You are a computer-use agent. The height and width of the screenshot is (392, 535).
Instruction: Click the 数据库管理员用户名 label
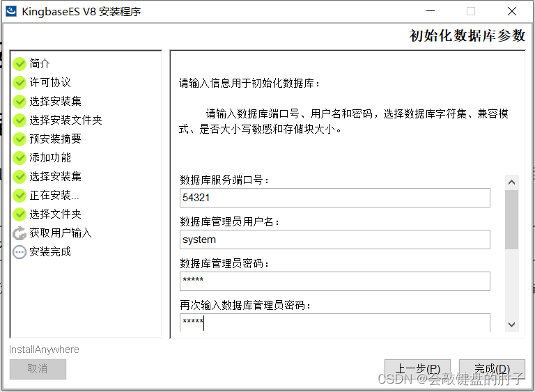230,221
